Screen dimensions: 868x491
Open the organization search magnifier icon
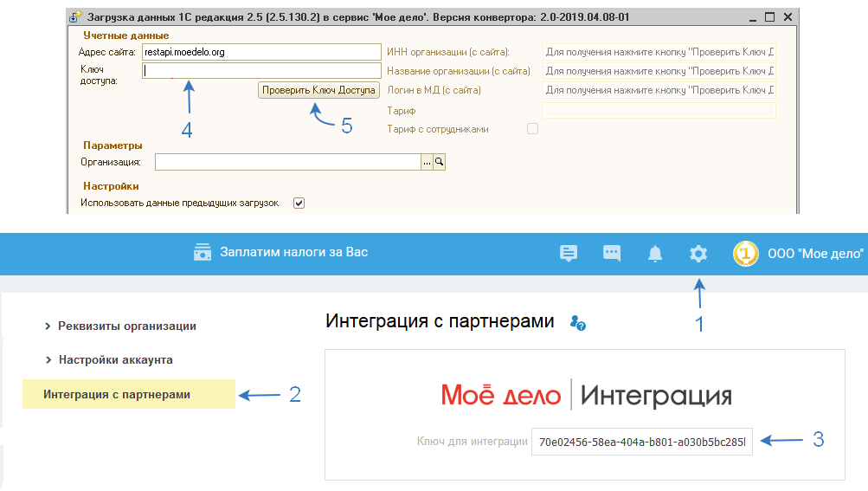tap(439, 162)
